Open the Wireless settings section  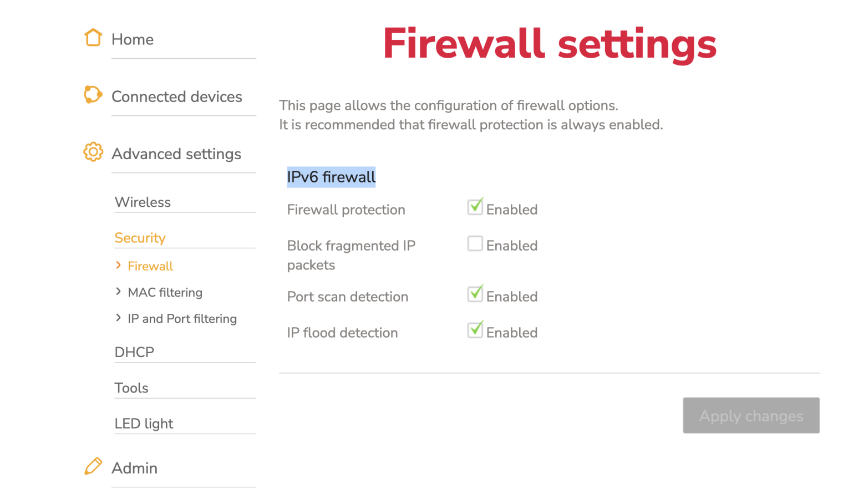tap(143, 202)
